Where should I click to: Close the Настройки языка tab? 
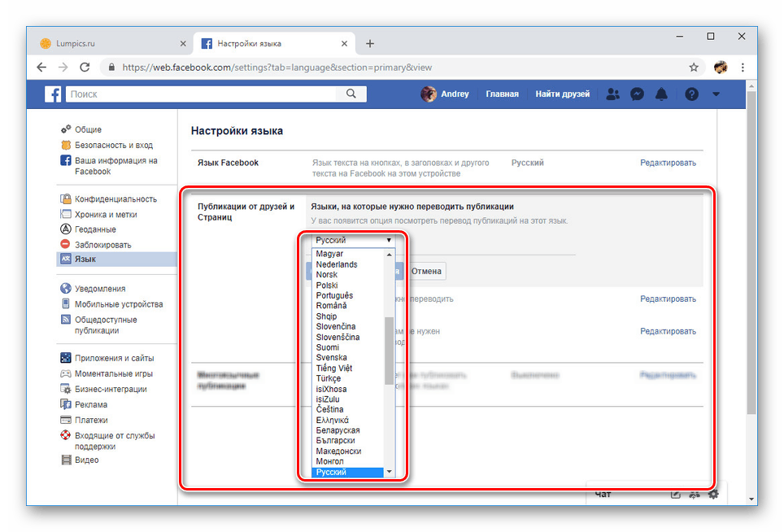pos(345,43)
